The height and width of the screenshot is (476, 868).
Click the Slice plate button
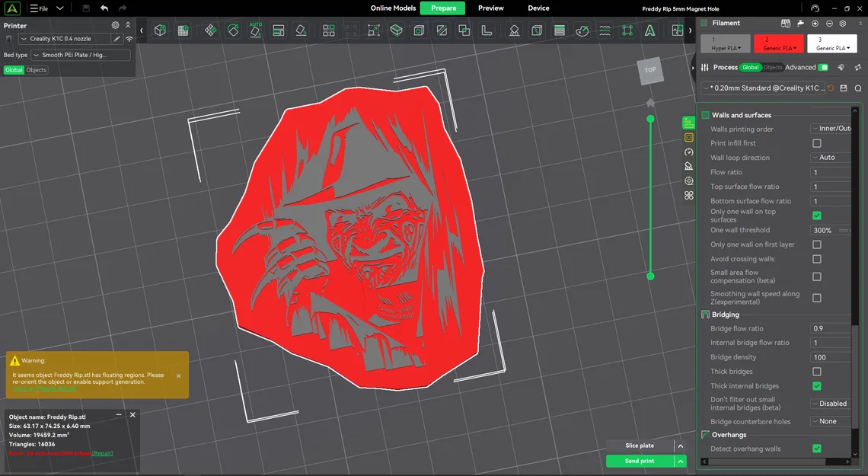pos(640,446)
